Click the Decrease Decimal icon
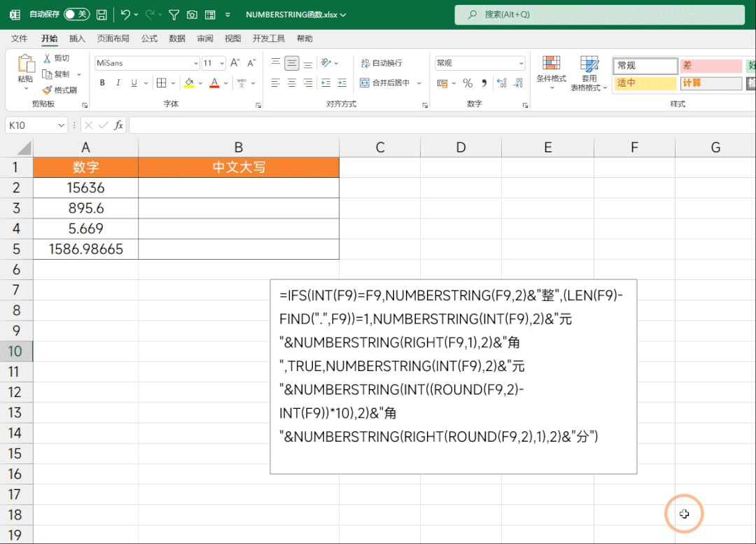Screen dimensions: 756x544 tap(518, 83)
